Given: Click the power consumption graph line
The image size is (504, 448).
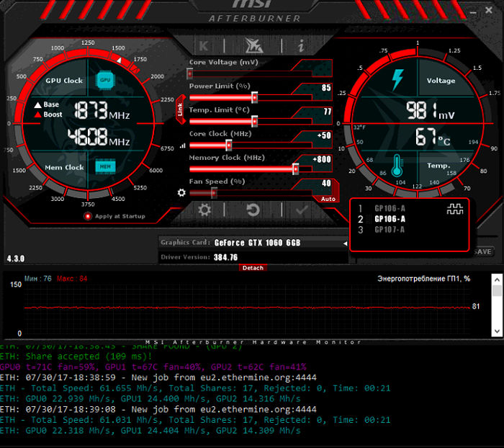Looking at the screenshot, I should (247, 308).
